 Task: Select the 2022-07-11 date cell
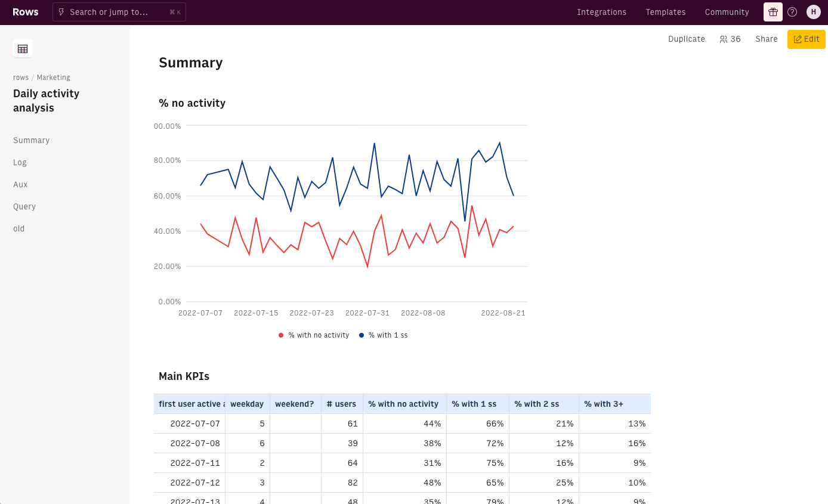pyautogui.click(x=190, y=463)
